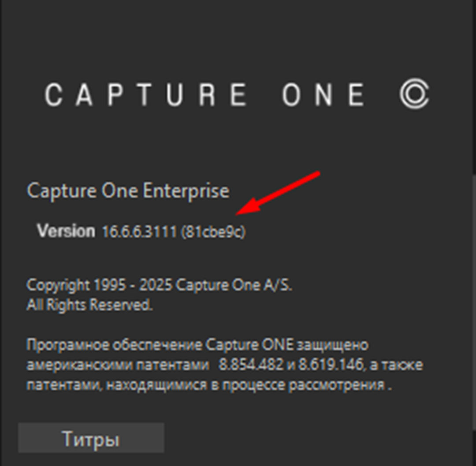The width and height of the screenshot is (476, 466).
Task: Click the Capture One A/S company name
Action: pos(234,285)
